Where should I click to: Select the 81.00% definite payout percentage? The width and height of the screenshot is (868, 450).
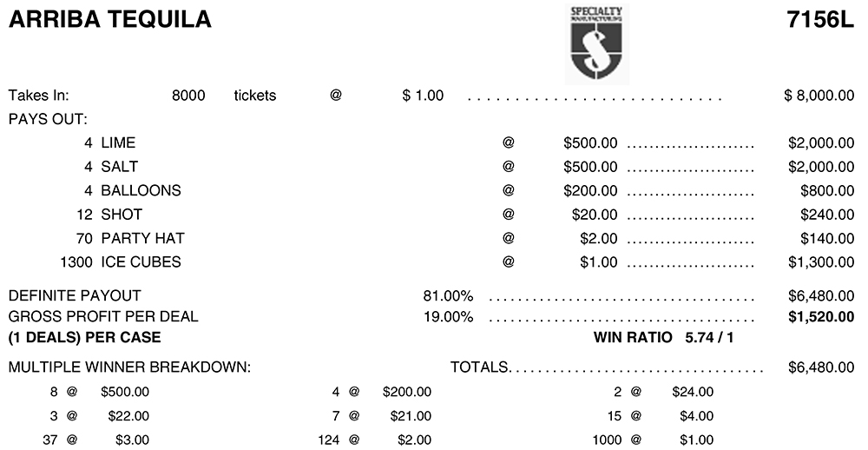click(448, 296)
